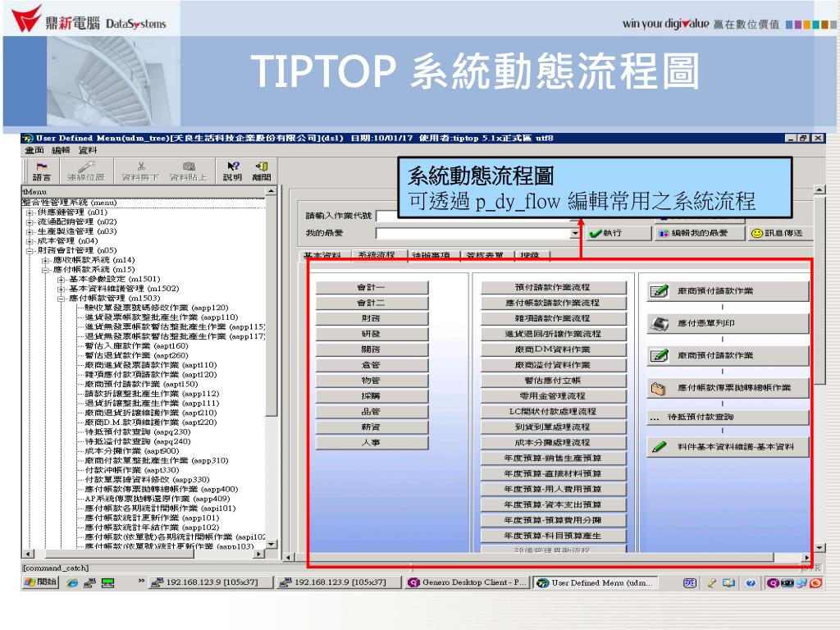Collapse 應付帳款系統 (m15) tree node
The image size is (840, 630).
(46, 270)
